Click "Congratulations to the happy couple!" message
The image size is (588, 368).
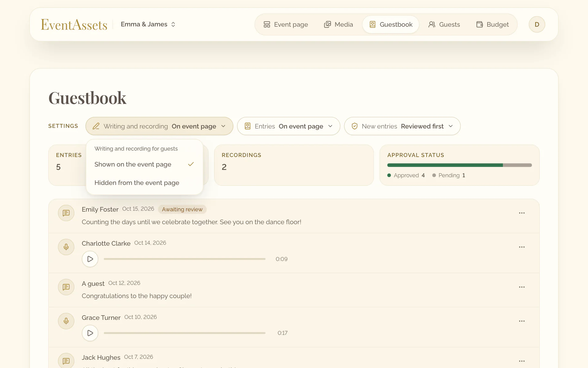pyautogui.click(x=137, y=296)
